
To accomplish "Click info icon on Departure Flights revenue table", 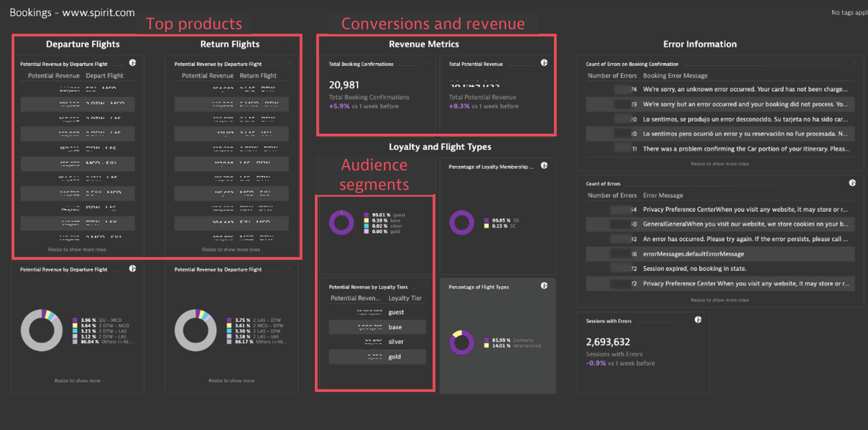I will pyautogui.click(x=133, y=63).
